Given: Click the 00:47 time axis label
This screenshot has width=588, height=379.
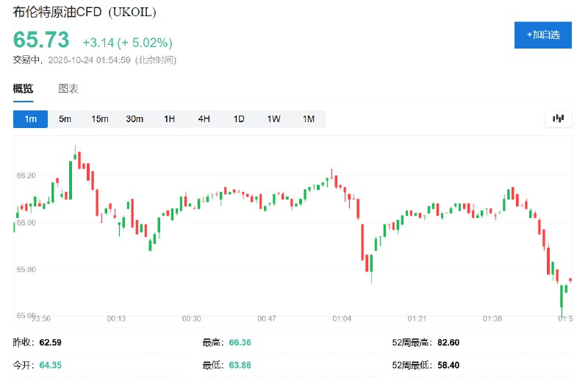Looking at the screenshot, I should point(267,319).
